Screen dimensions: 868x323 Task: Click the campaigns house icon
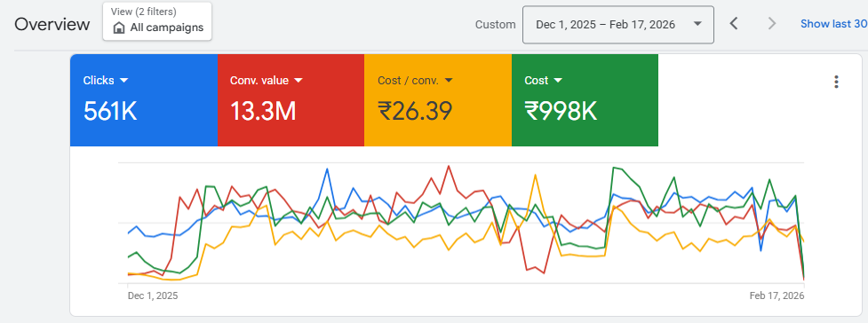tap(119, 28)
